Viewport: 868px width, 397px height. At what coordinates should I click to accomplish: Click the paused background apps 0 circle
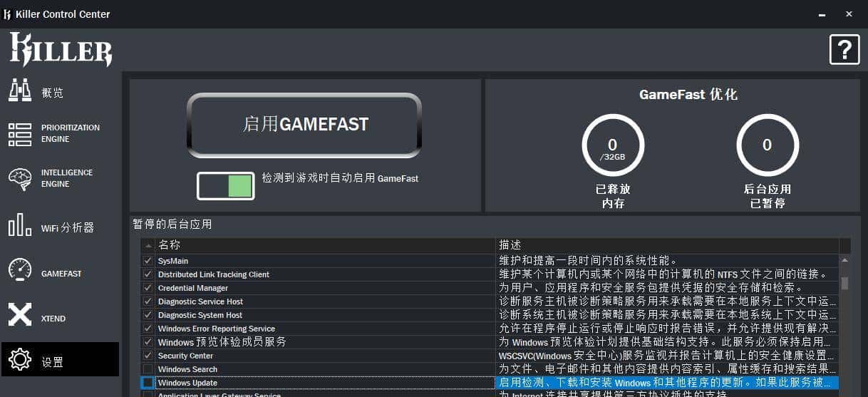pos(768,146)
